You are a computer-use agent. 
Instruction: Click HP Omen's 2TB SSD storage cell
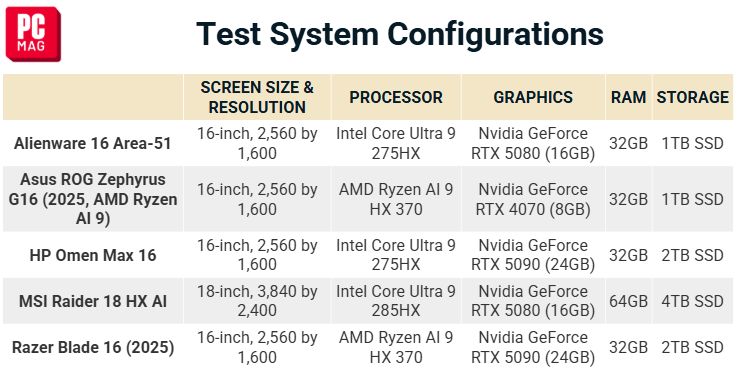click(692, 255)
